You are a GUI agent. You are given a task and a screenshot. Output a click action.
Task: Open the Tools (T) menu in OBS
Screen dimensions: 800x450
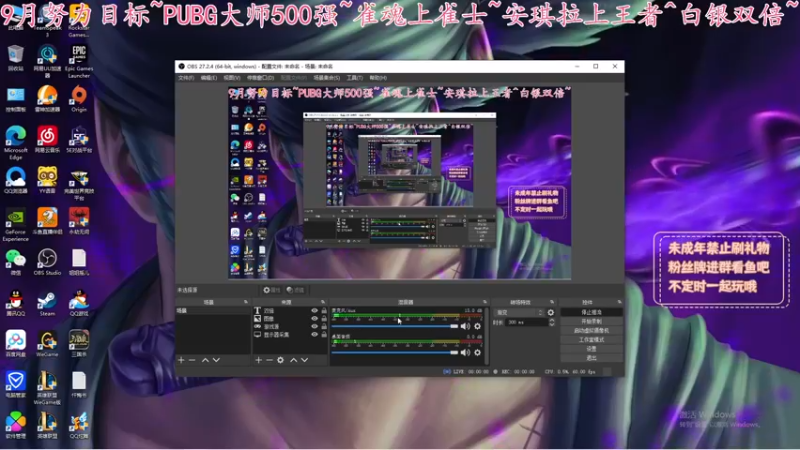(355, 78)
